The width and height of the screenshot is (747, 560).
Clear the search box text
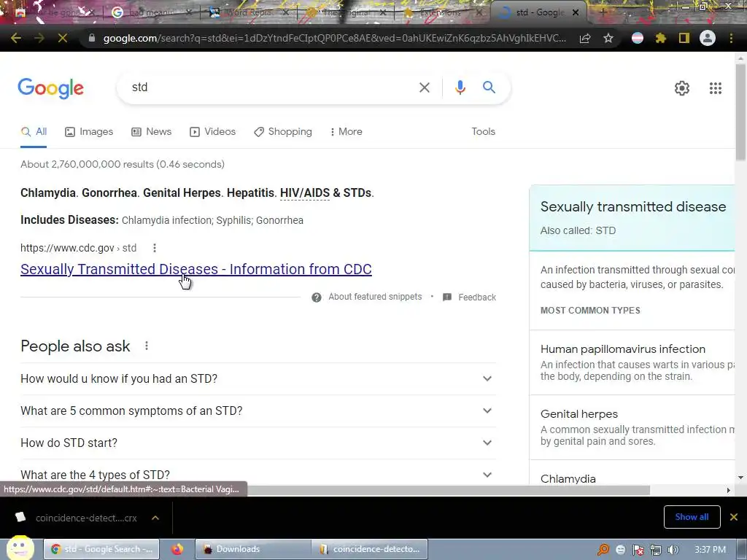point(424,87)
